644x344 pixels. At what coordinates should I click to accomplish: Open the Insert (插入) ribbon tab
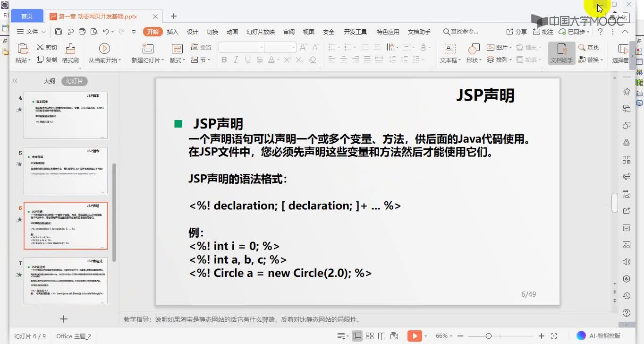point(173,32)
